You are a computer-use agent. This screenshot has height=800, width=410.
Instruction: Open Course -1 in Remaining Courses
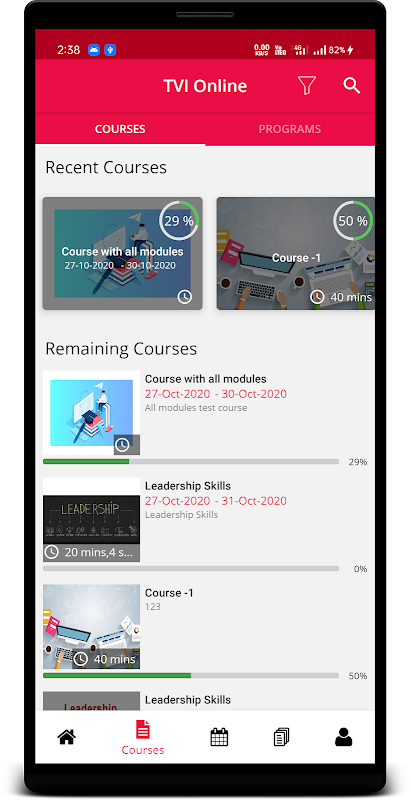point(169,593)
